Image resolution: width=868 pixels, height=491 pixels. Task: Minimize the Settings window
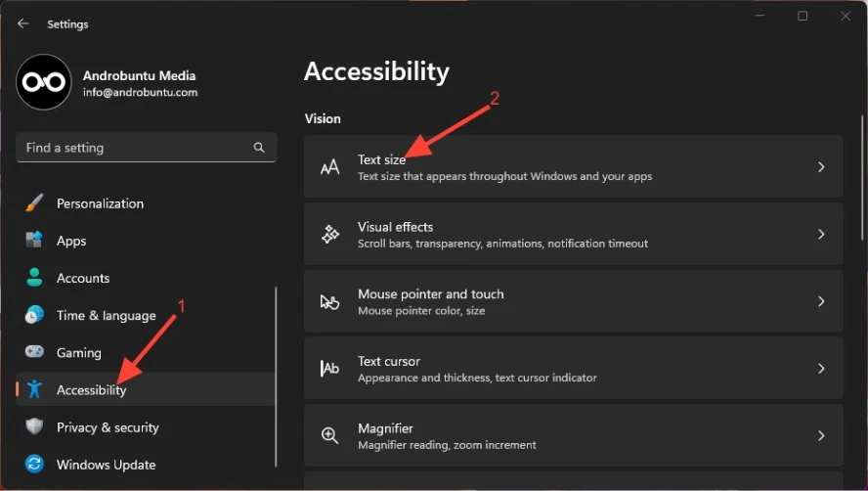(x=760, y=16)
